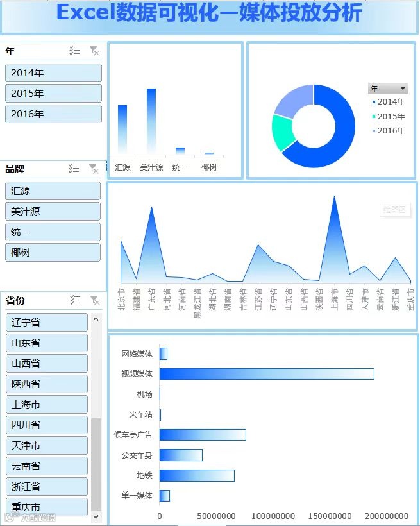Viewport: 420px width, 526px height.
Task: Choose 上海市 in province slicer
Action: [x=47, y=405]
